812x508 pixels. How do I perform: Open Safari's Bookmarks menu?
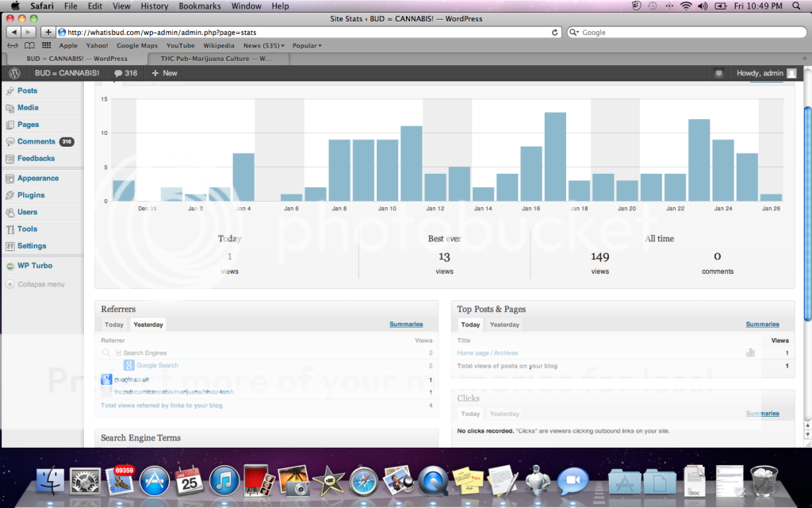(200, 6)
